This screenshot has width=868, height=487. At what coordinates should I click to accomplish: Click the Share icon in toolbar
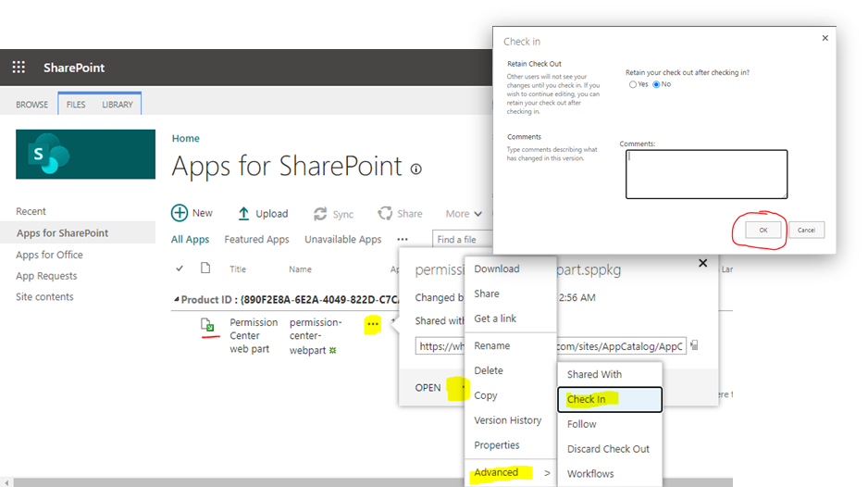point(385,213)
